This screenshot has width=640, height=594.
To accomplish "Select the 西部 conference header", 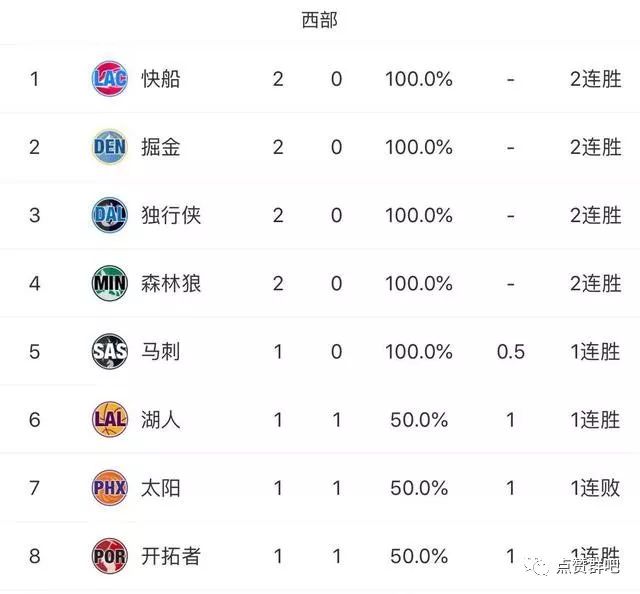I will point(320,20).
